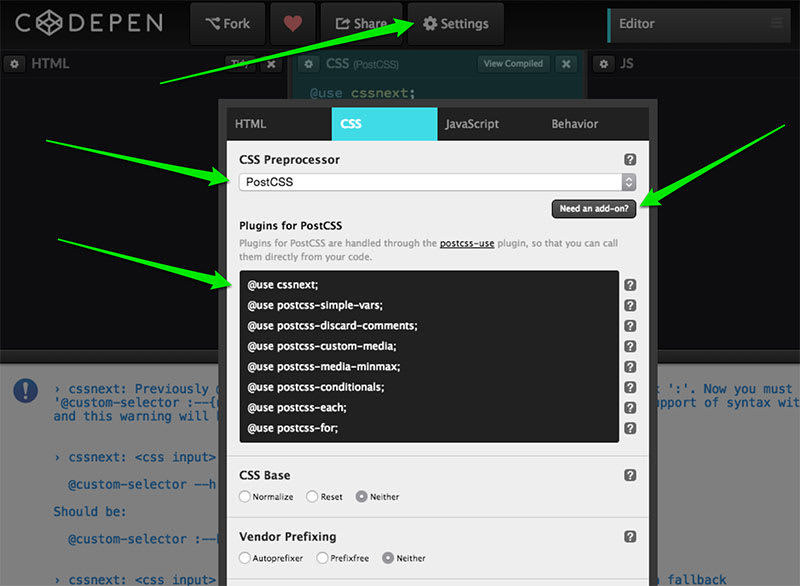The height and width of the screenshot is (586, 800).
Task: Select the Normalize option under CSS Base
Action: coord(243,496)
